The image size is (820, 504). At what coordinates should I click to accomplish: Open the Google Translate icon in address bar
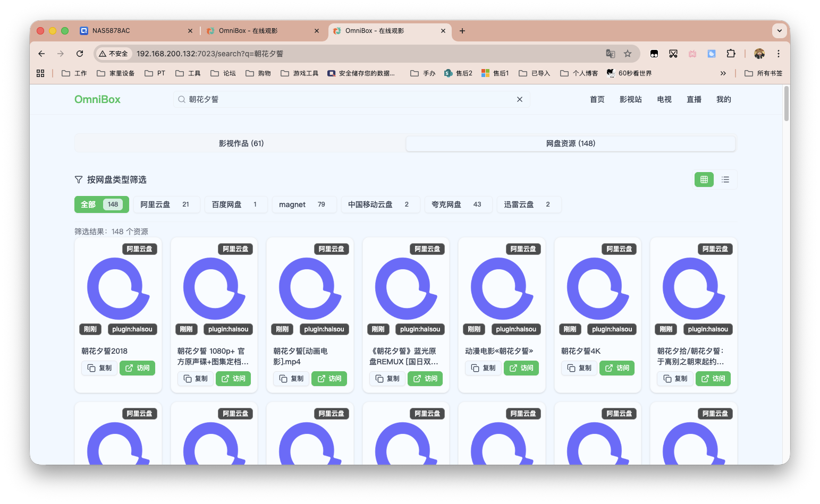click(611, 54)
